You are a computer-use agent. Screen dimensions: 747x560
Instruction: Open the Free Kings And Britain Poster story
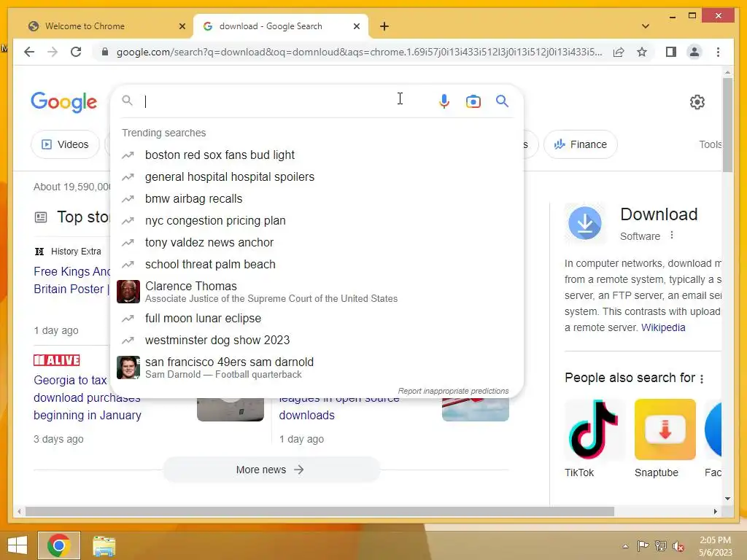tap(72, 280)
